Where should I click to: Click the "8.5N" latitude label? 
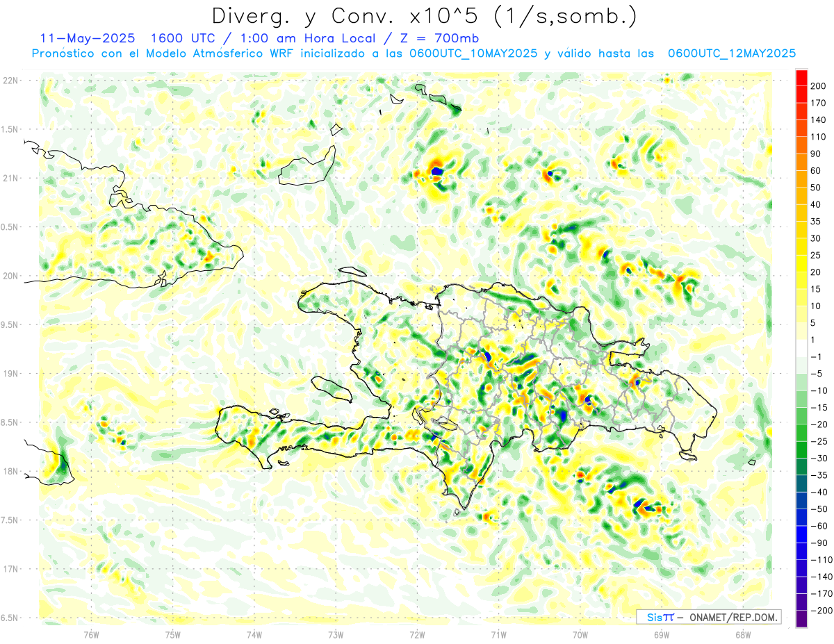(x=9, y=422)
